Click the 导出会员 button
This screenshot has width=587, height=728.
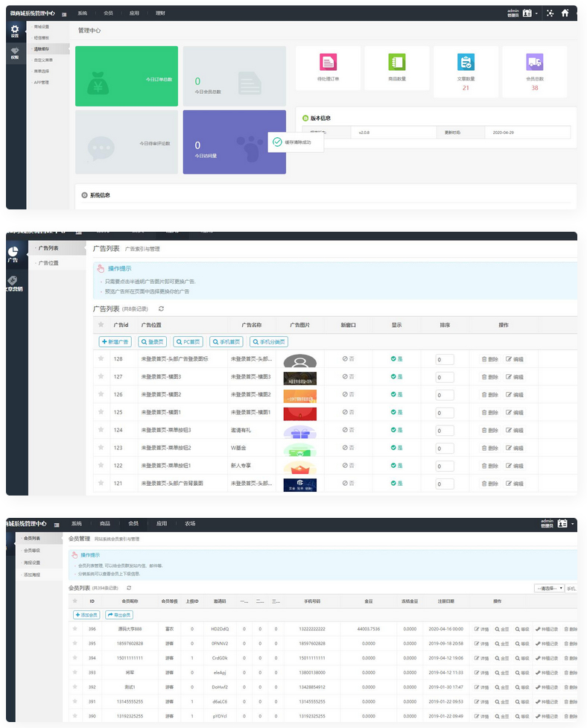pyautogui.click(x=119, y=615)
